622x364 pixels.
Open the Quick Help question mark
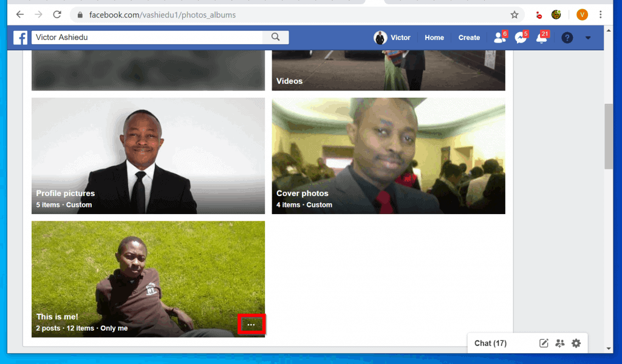[x=567, y=38]
